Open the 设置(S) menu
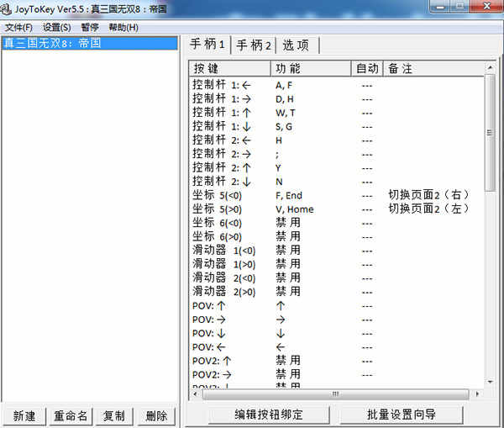Viewport: 504px width, 428px height. [x=56, y=27]
